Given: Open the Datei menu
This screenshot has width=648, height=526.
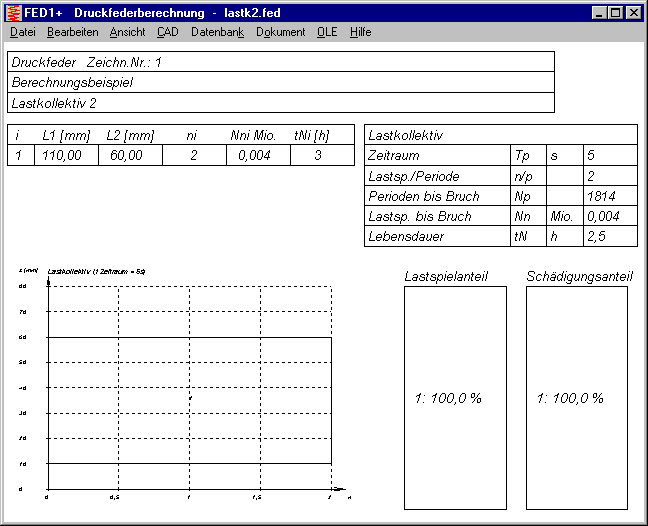Looking at the screenshot, I should [x=22, y=32].
